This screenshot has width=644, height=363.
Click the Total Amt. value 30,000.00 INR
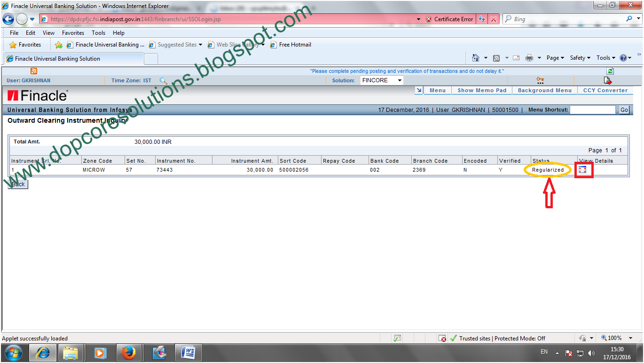coord(153,142)
